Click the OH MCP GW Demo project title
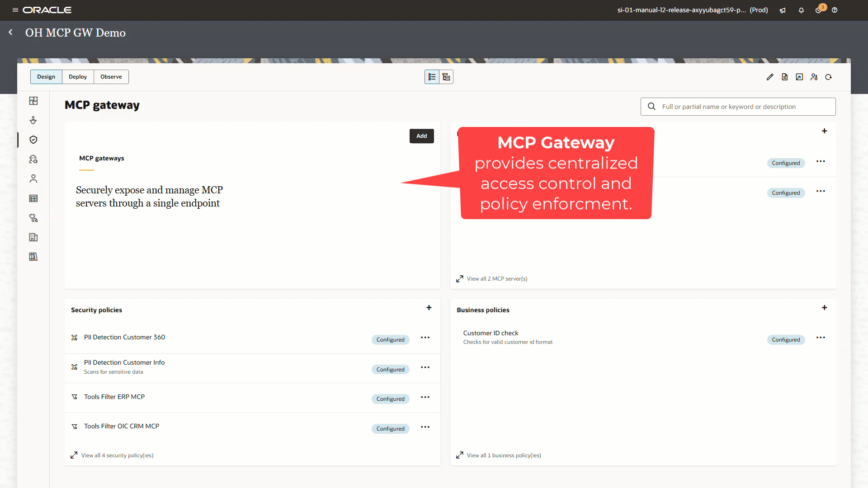This screenshot has width=868, height=488. (75, 33)
